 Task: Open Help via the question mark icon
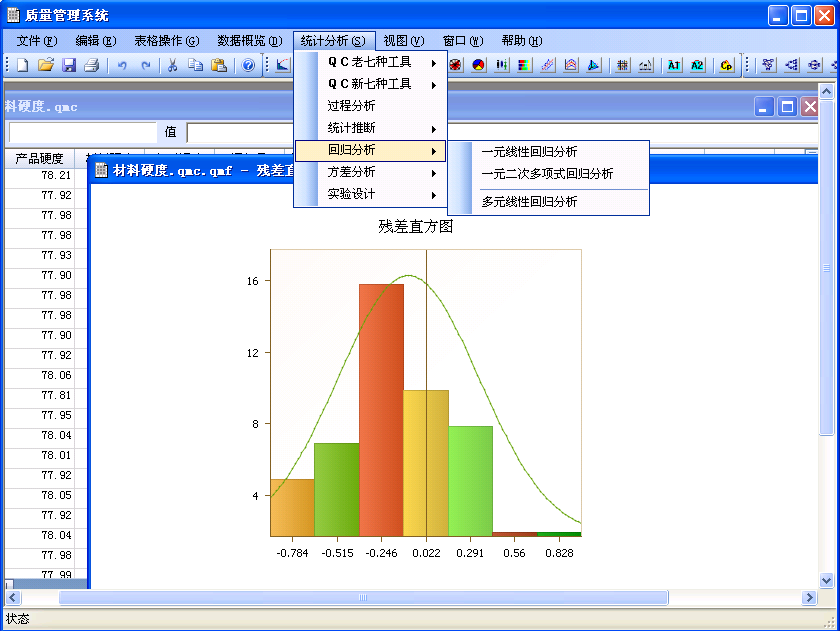coord(248,65)
